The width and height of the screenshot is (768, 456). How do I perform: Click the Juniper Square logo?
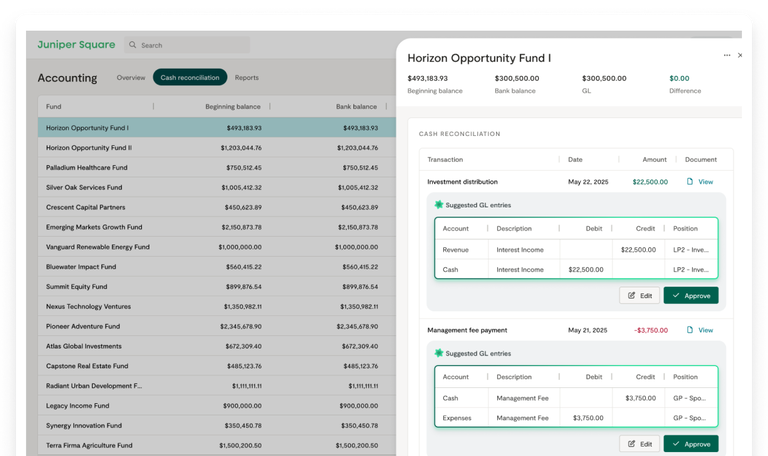[76, 45]
